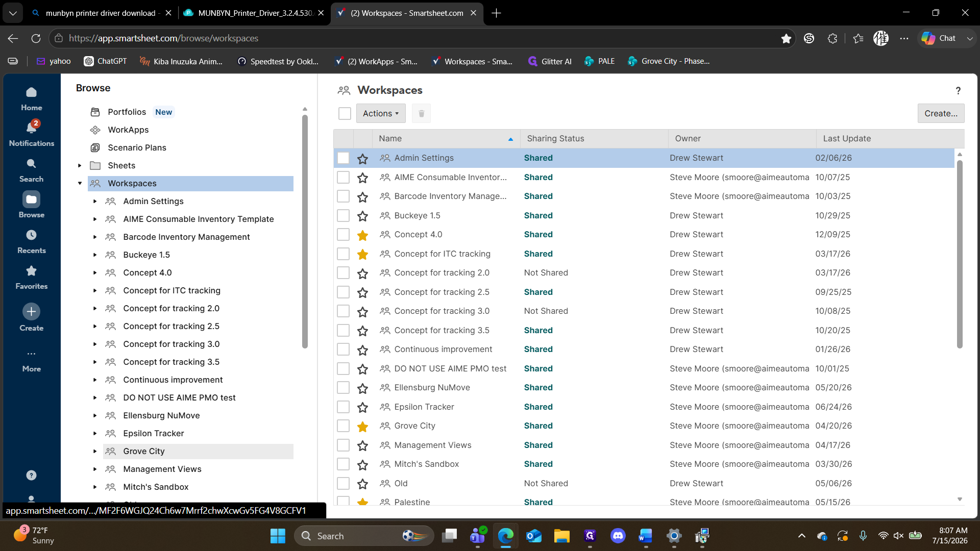Open the ChatGPT bookmark
980x551 pixels.
pyautogui.click(x=105, y=61)
